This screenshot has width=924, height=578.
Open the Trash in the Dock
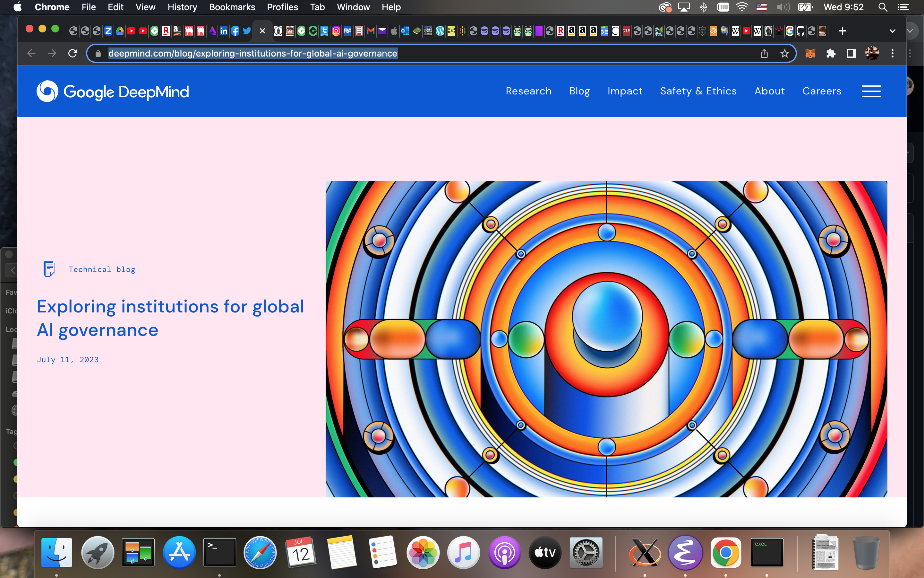point(866,552)
